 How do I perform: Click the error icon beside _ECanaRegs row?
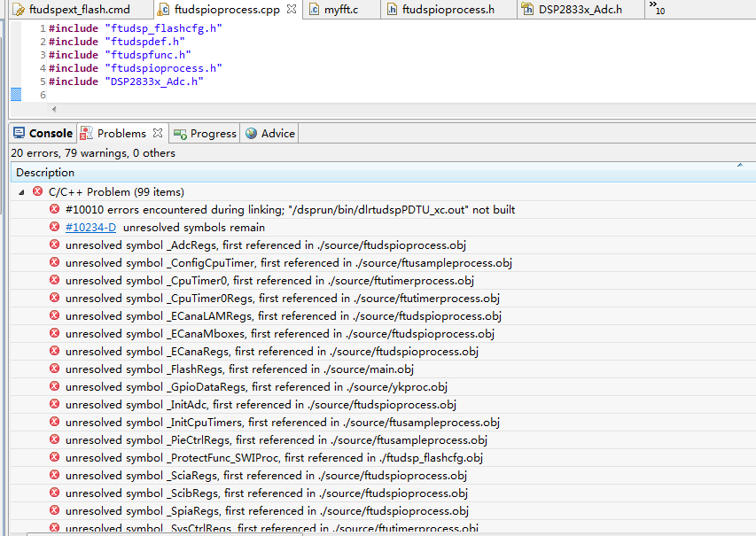(54, 351)
